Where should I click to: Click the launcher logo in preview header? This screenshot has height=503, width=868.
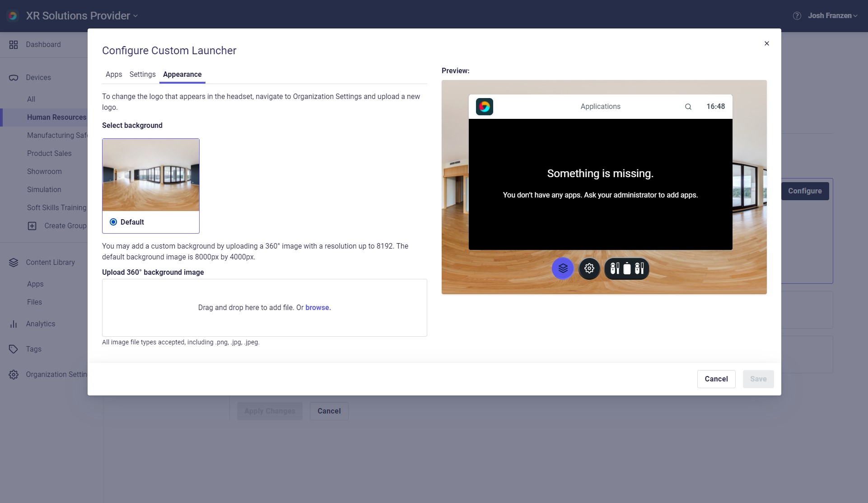(485, 107)
